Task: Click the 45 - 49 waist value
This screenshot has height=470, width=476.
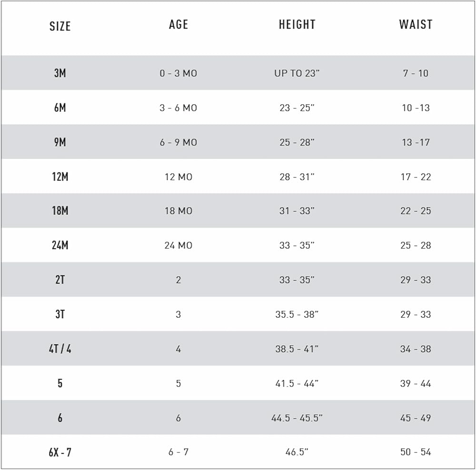Action: click(416, 418)
